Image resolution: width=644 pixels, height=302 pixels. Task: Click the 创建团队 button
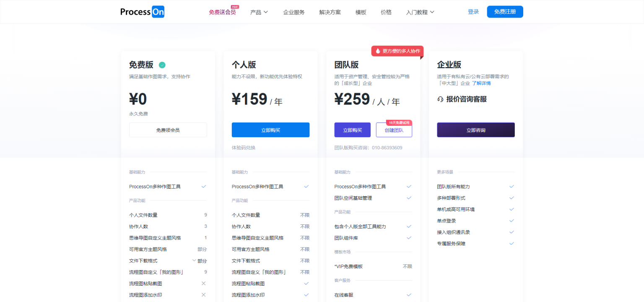394,130
